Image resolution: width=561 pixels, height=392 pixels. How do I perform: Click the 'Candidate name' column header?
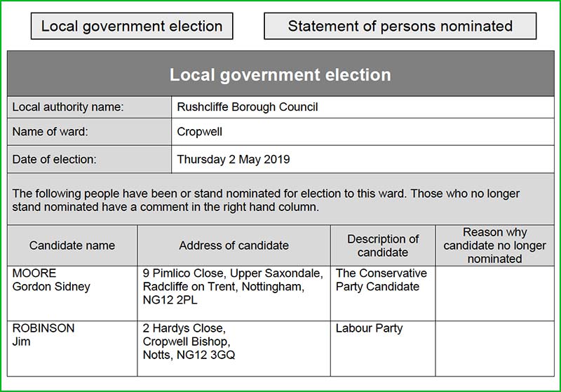tap(72, 245)
